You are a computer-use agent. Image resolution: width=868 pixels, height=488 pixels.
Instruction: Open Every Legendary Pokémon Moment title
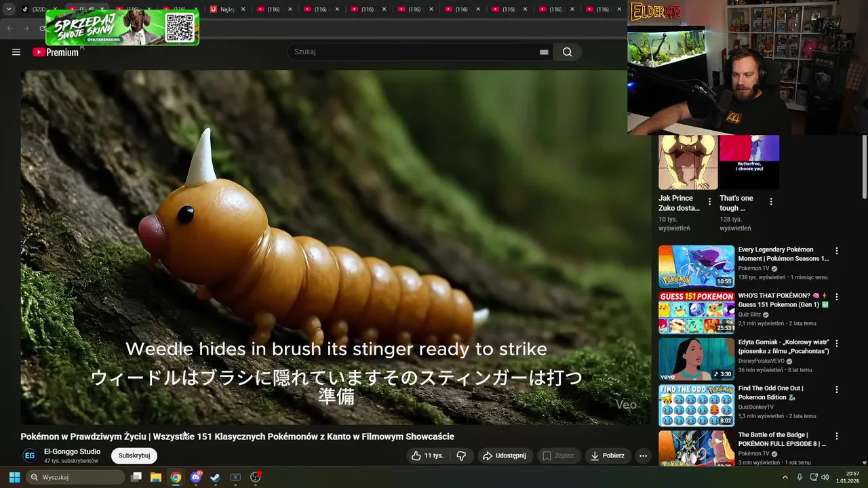[x=783, y=254]
